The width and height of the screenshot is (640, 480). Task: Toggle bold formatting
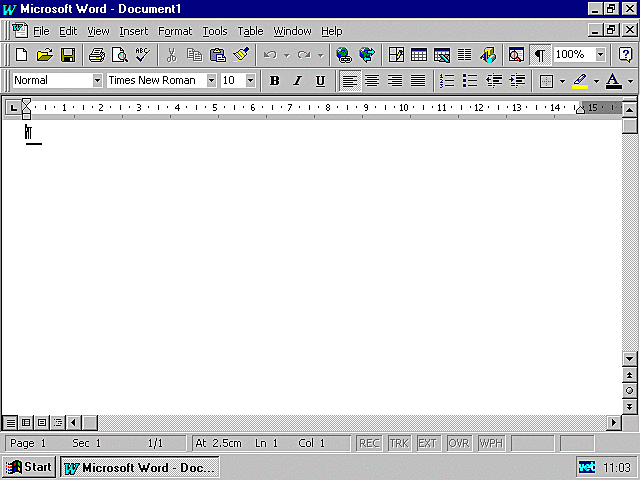[x=275, y=81]
